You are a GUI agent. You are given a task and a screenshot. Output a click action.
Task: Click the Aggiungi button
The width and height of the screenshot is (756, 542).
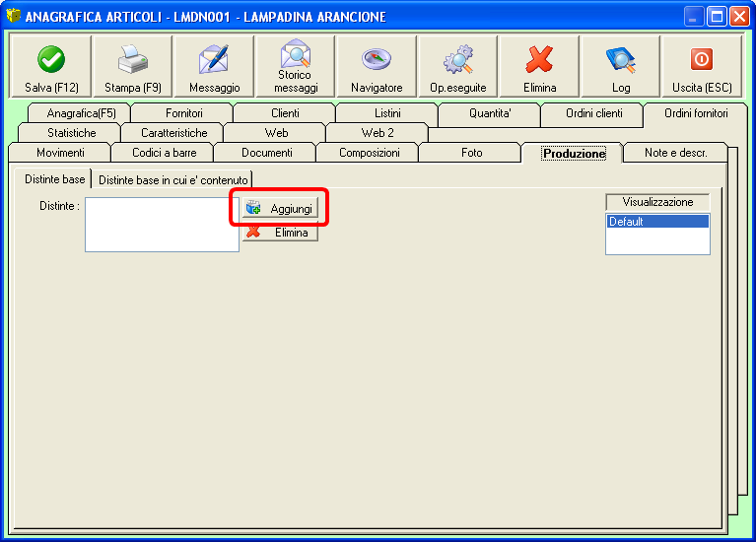tap(281, 209)
